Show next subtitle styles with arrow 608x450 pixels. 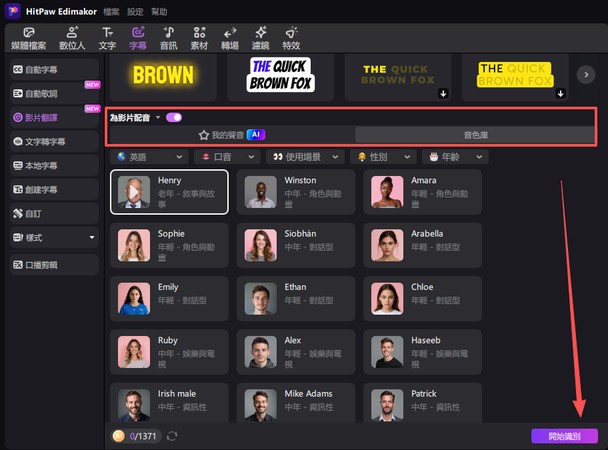(586, 74)
